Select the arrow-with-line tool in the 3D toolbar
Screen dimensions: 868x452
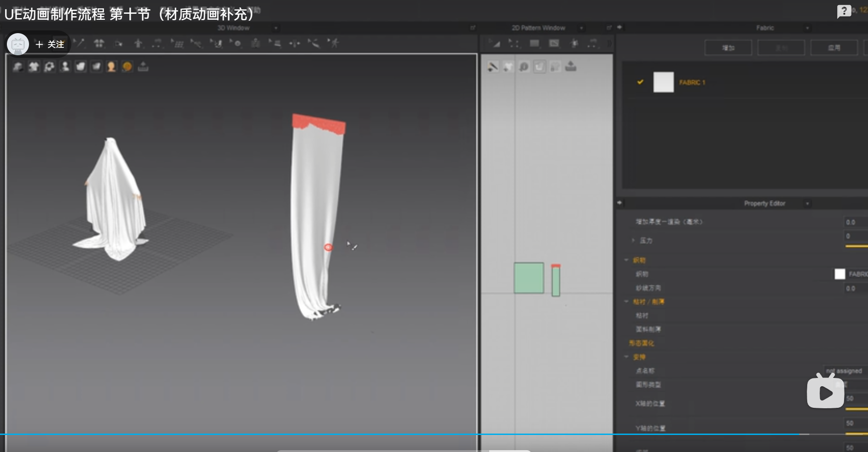coord(79,43)
